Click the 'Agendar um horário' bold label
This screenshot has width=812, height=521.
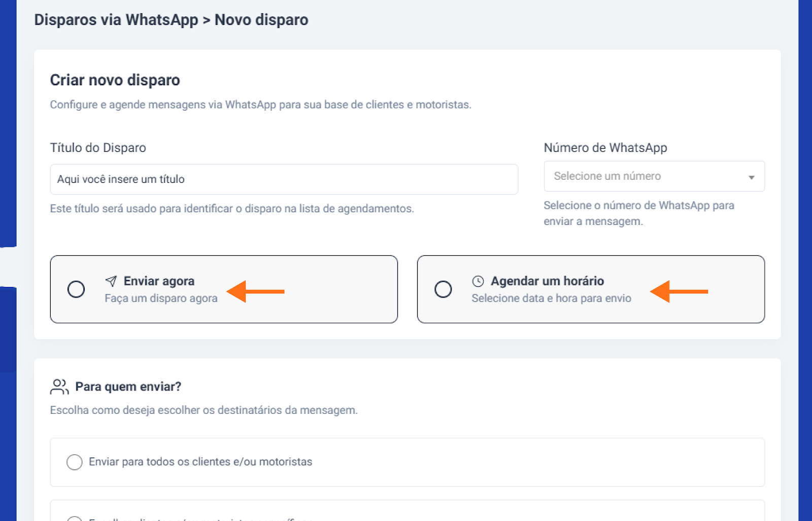click(548, 281)
